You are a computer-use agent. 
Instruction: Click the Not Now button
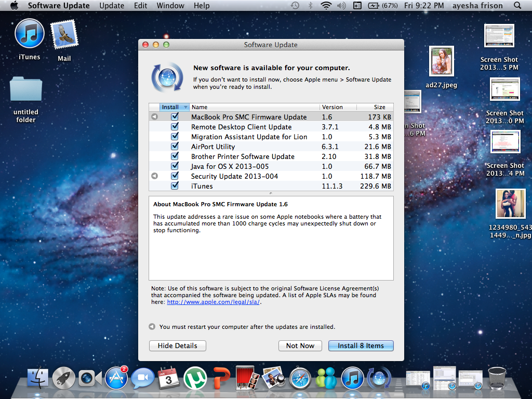point(300,345)
